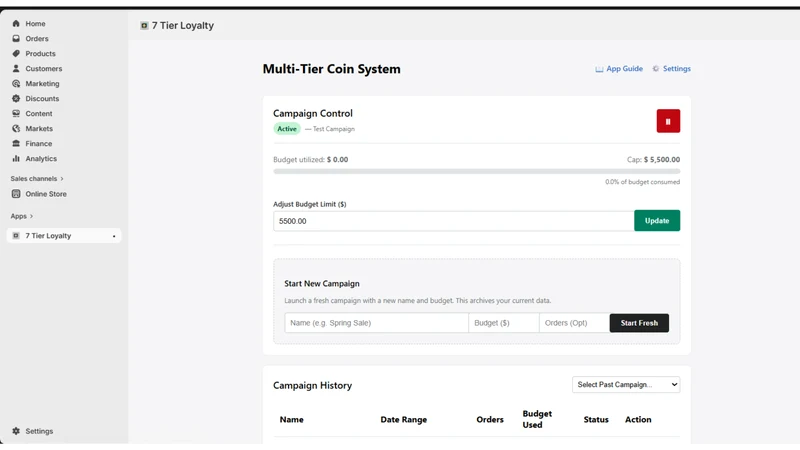Screen dimensions: 800x450
Task: Click the Orders (Opt) input field
Action: point(574,323)
